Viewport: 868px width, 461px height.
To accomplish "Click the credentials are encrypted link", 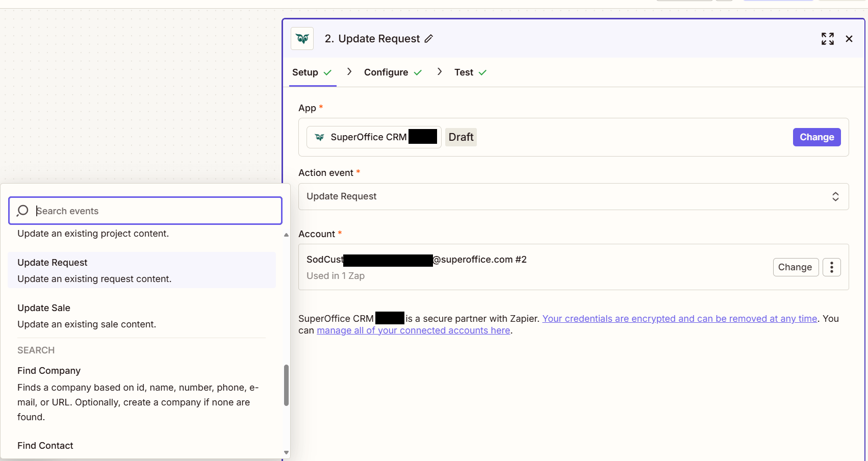I will 680,318.
